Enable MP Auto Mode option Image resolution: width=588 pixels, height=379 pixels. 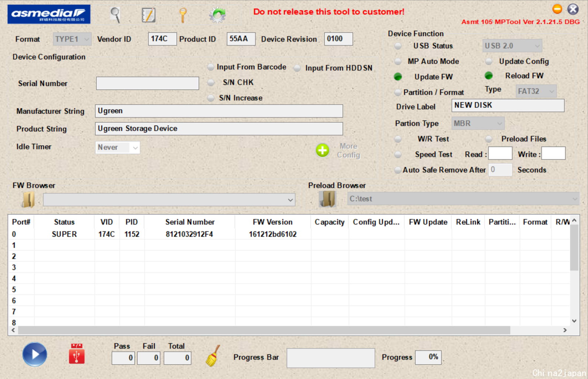[x=398, y=61]
